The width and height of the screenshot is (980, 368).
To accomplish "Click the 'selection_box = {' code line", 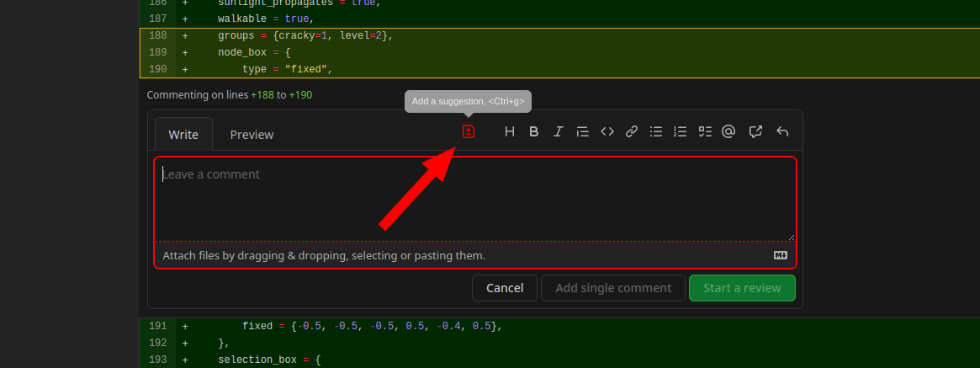I will pos(269,360).
